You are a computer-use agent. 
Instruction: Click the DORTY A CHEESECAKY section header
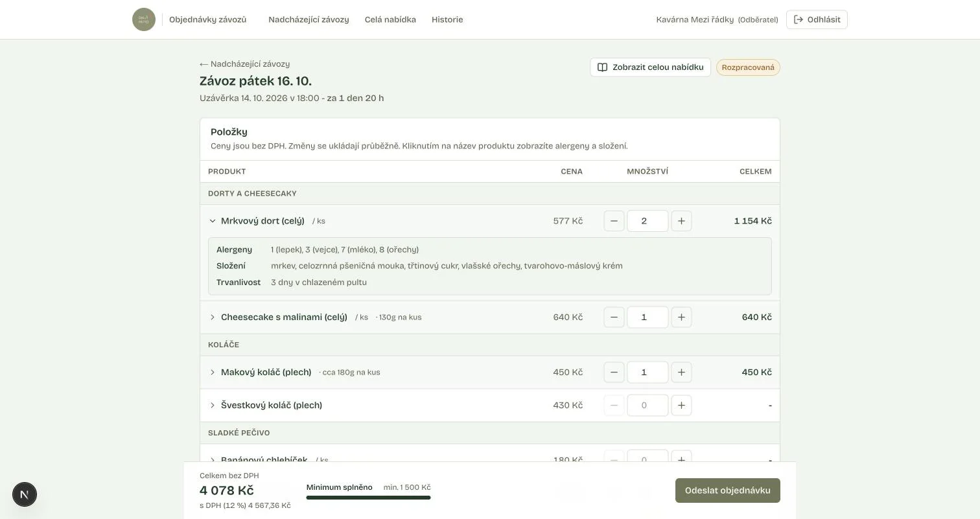252,194
